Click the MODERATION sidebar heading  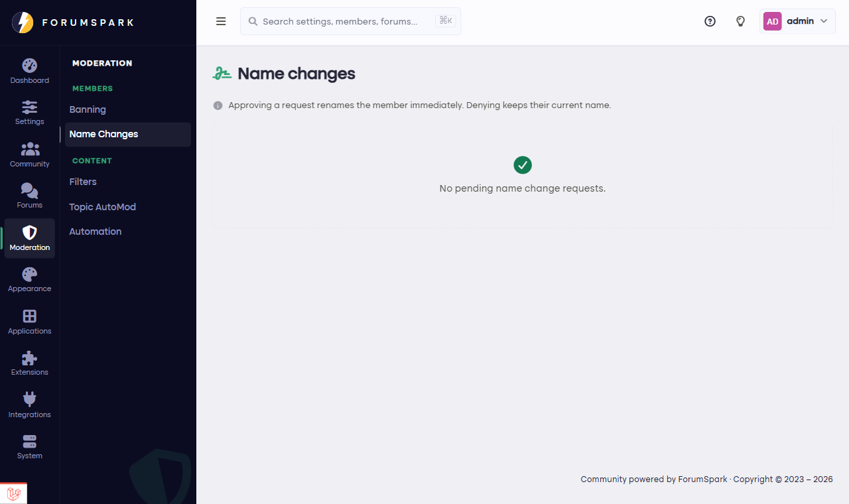[x=102, y=64]
